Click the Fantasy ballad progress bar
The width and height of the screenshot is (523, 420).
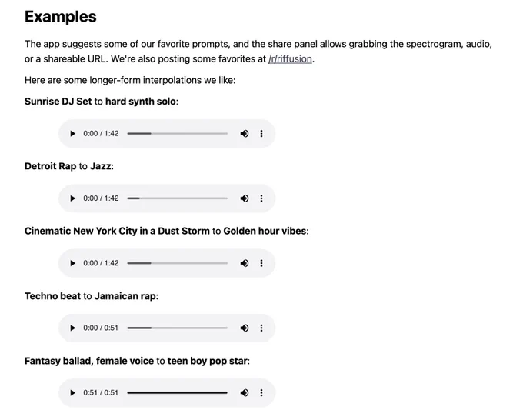click(177, 392)
